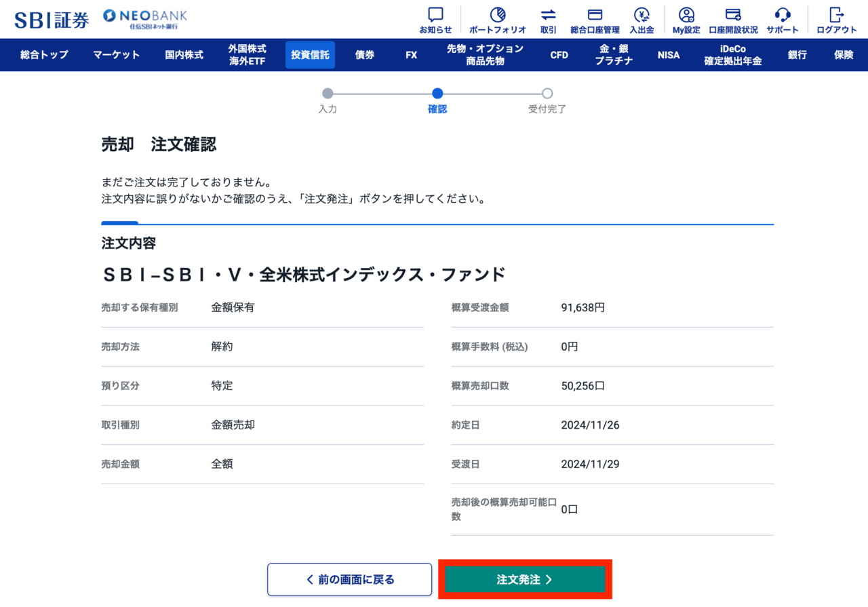
Task: Open the 銀行 menu
Action: click(x=797, y=55)
